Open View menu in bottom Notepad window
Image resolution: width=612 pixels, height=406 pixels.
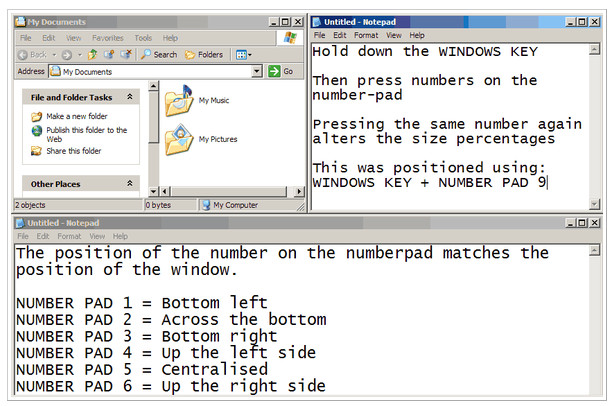[97, 236]
